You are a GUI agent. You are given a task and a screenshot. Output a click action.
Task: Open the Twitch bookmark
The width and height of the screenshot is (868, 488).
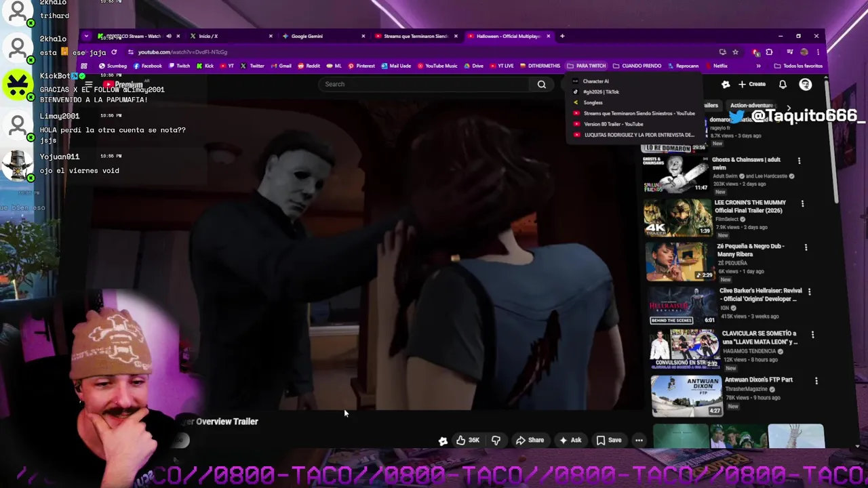coord(179,66)
